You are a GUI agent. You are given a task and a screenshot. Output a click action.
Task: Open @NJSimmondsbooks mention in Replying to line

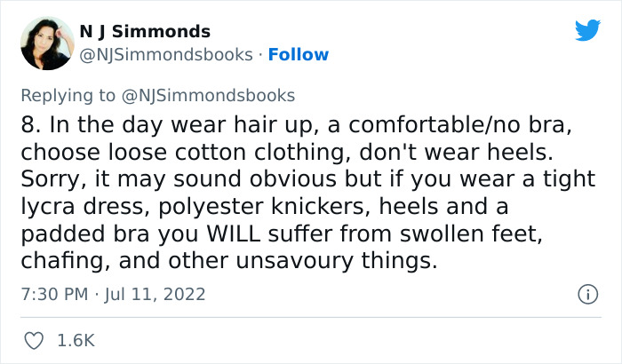pyautogui.click(x=208, y=96)
